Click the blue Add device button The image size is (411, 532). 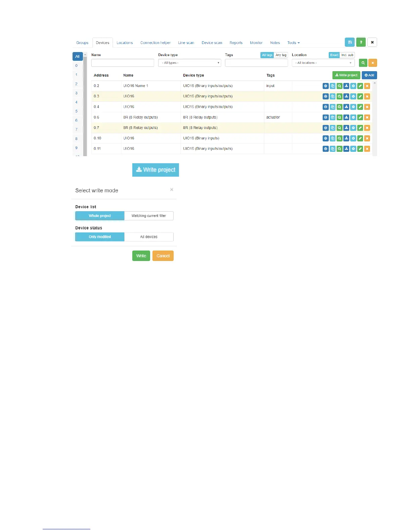(369, 75)
